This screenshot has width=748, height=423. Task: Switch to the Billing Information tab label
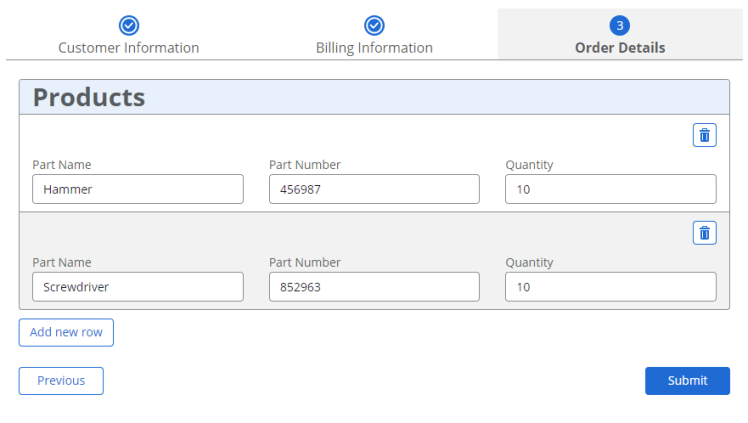pyautogui.click(x=374, y=48)
